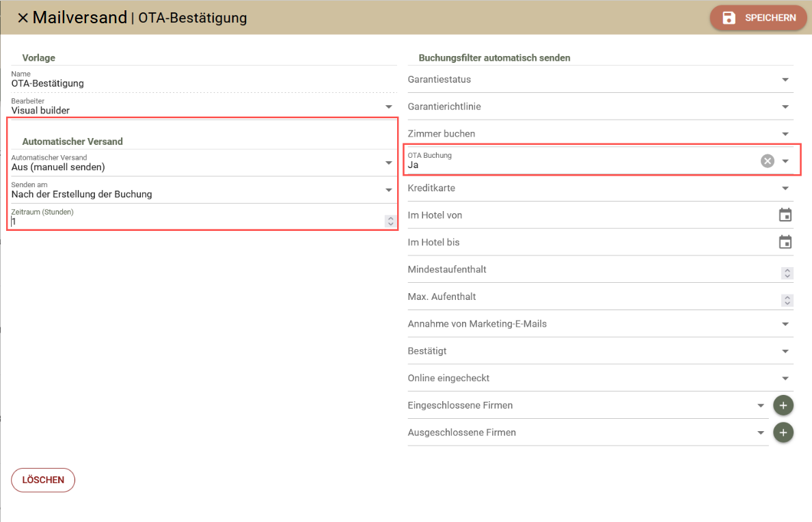Viewport: 812px width, 522px height.
Task: Open the Ausgeschlossene Firmen dropdown
Action: (x=588, y=432)
